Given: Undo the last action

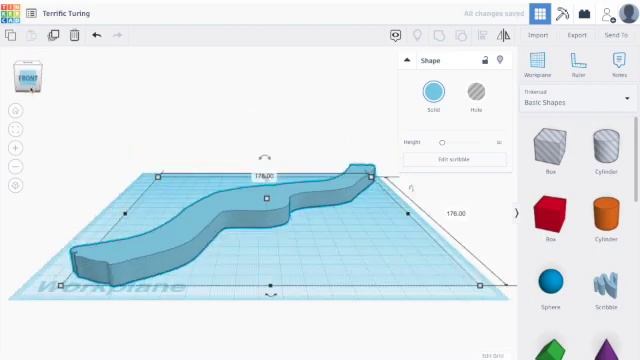Looking at the screenshot, I should [96, 35].
